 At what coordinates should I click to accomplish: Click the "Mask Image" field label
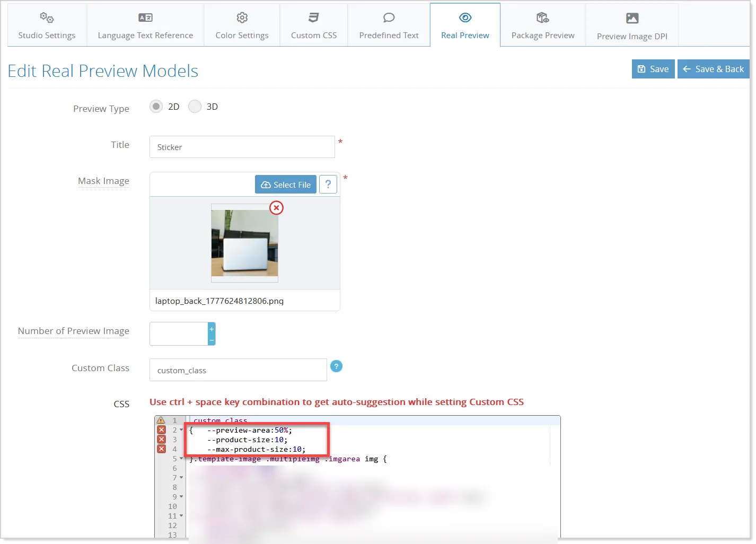point(103,181)
